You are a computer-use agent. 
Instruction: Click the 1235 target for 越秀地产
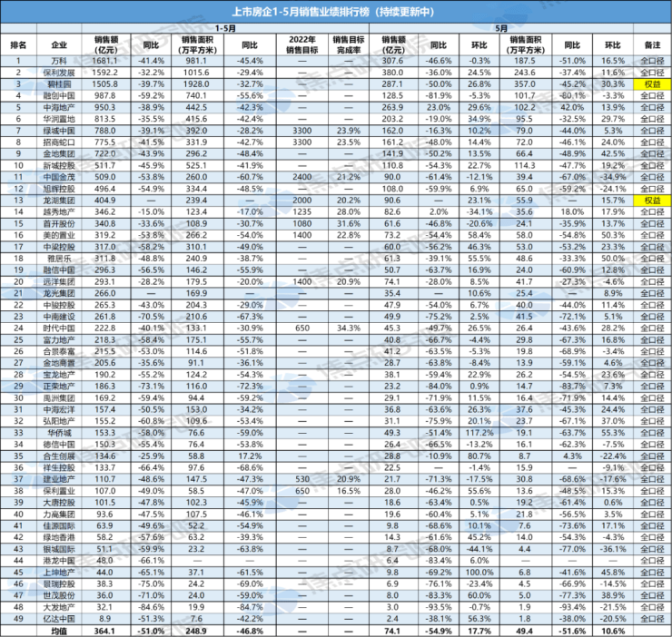coord(302,211)
